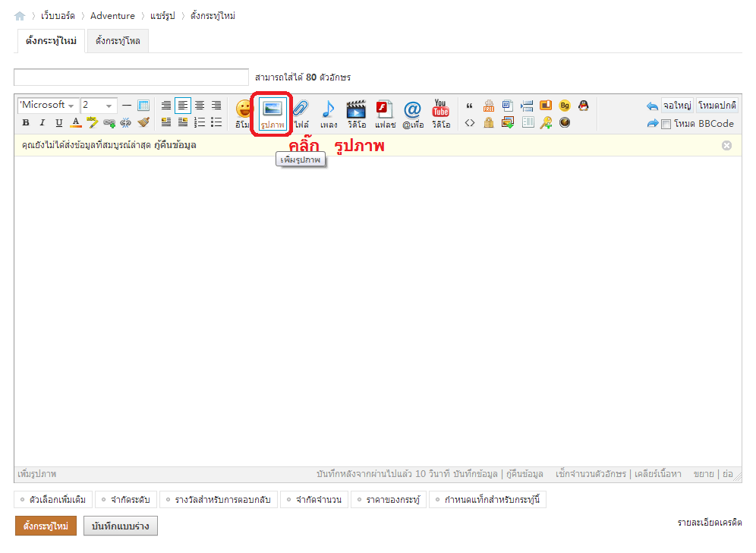The image size is (756, 553).
Task: Click รายละเอียดเครดิต link
Action: click(709, 523)
